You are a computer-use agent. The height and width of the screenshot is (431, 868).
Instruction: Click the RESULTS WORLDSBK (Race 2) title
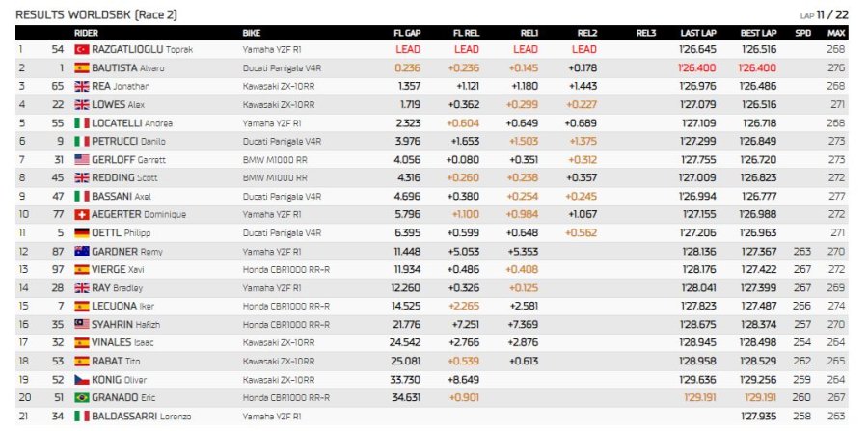96,14
